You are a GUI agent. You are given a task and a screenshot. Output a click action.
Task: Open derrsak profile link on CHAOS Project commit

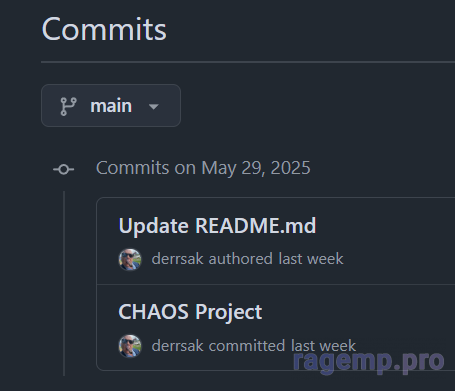[177, 346]
